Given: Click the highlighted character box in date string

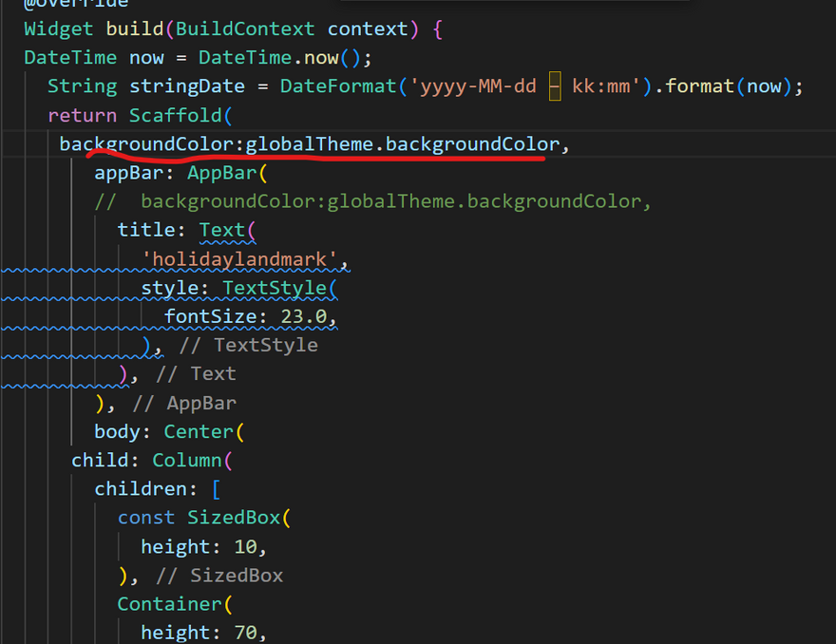Looking at the screenshot, I should tap(555, 86).
